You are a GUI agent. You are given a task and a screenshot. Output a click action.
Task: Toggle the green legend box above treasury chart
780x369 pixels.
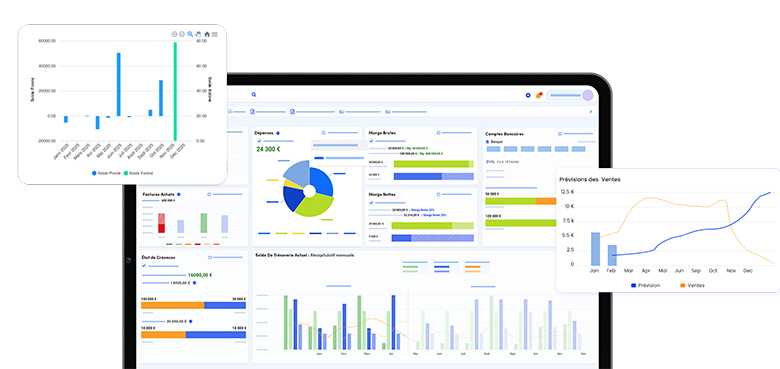coord(415,267)
